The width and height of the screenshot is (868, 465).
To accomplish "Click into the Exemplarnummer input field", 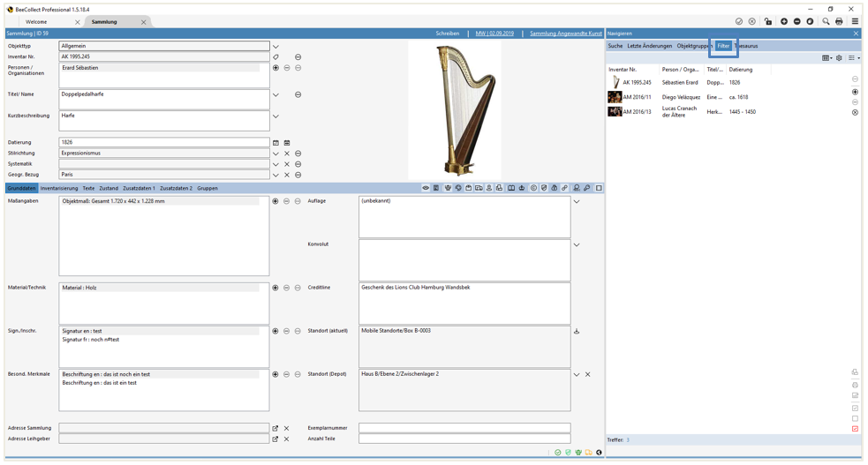I will click(x=464, y=428).
